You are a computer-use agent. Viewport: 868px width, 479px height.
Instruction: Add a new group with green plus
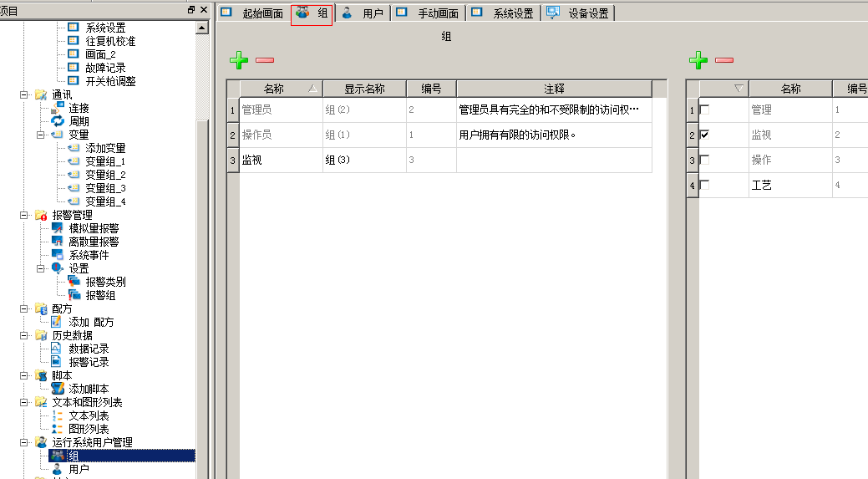click(x=239, y=60)
